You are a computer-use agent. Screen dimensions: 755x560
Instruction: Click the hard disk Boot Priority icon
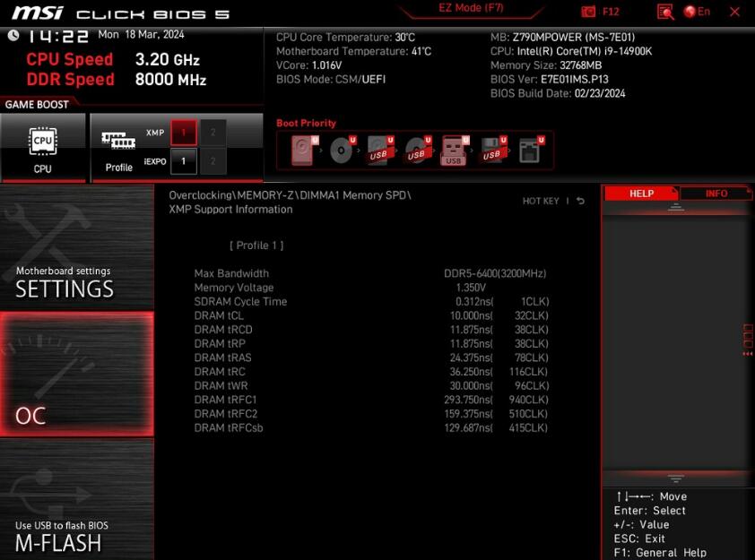point(300,151)
